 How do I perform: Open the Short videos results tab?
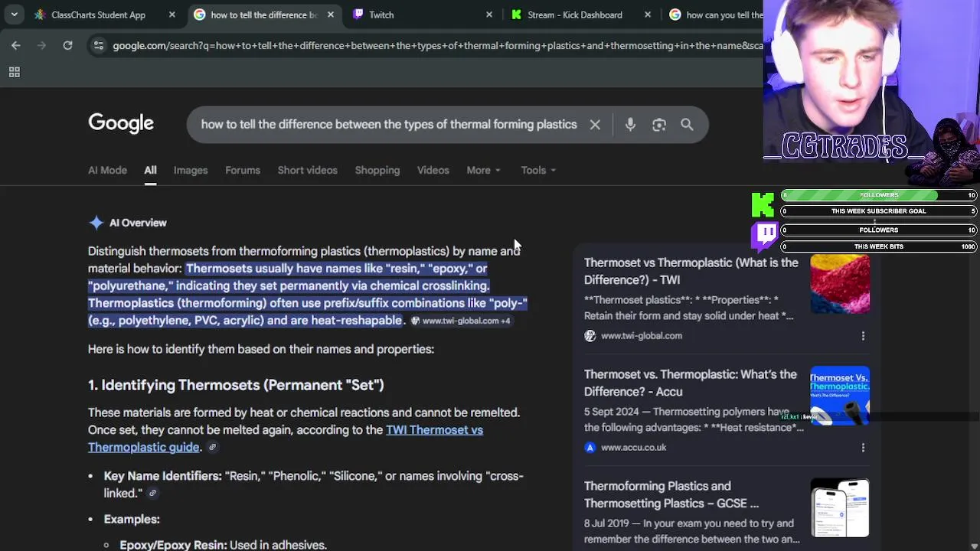pyautogui.click(x=307, y=170)
